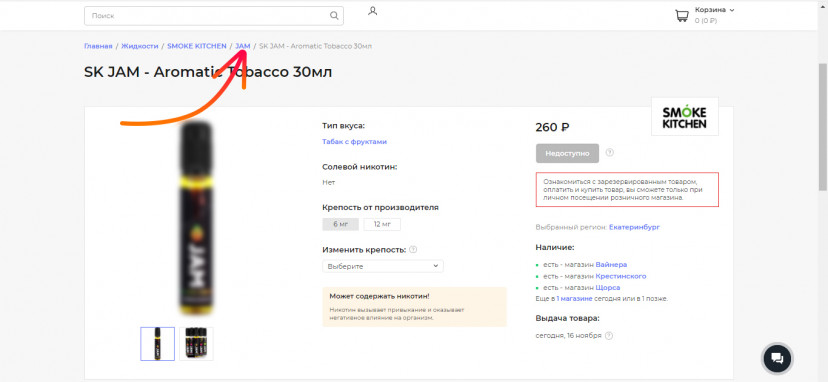828x382 pixels.
Task: Select the single bottle thumbnail
Action: pyautogui.click(x=157, y=344)
